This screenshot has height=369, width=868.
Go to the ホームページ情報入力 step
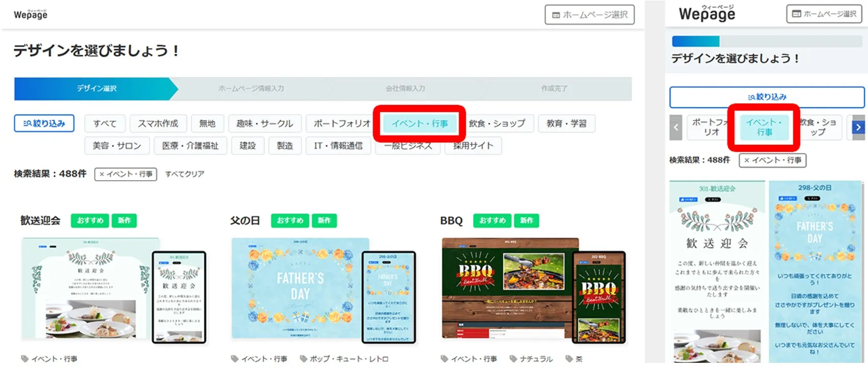click(x=250, y=89)
